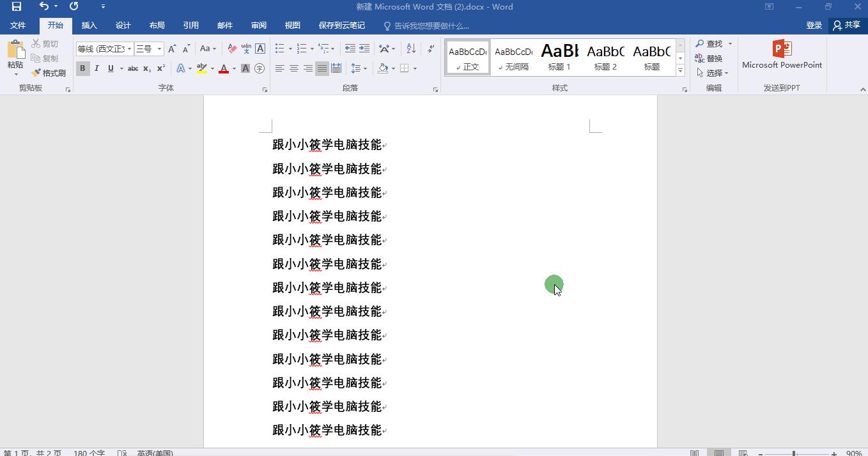Click the Clear All Formatting icon
The width and height of the screenshot is (868, 456).
[x=231, y=48]
